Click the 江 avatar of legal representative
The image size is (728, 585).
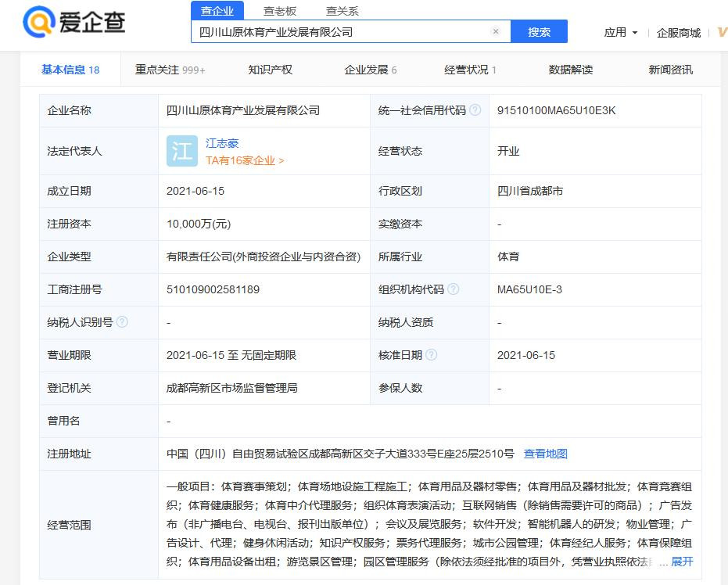(x=182, y=151)
